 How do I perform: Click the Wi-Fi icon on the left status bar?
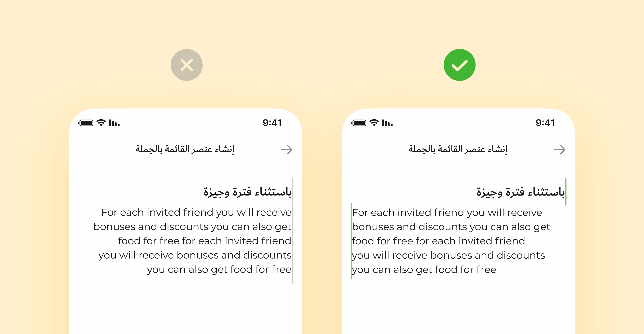[x=101, y=123]
